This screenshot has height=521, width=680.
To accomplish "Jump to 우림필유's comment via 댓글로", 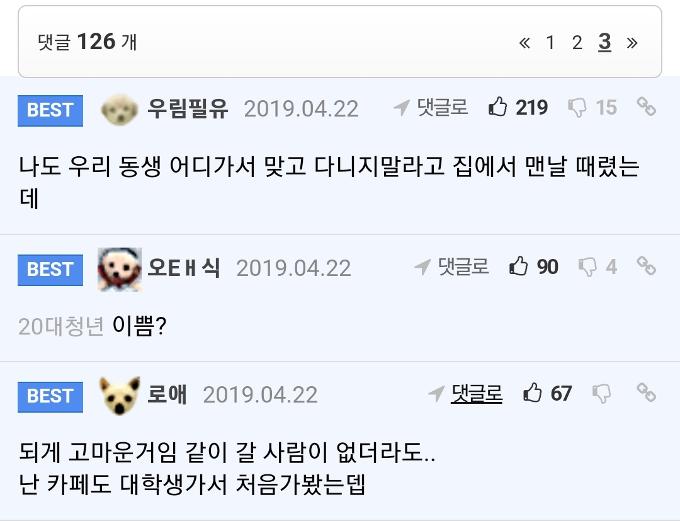I will (x=431, y=108).
